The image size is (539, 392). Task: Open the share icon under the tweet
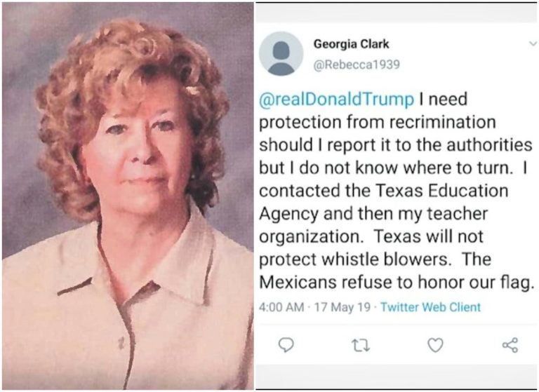click(x=510, y=344)
